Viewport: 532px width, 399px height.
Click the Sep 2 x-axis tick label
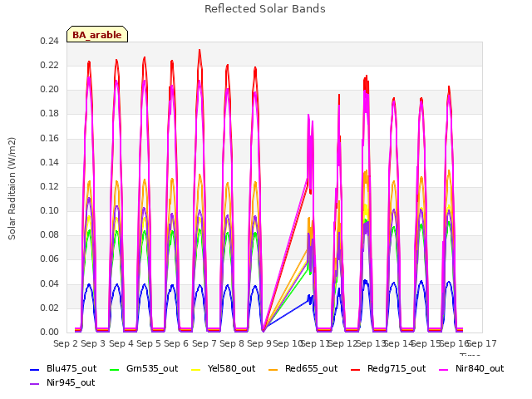click(66, 343)
